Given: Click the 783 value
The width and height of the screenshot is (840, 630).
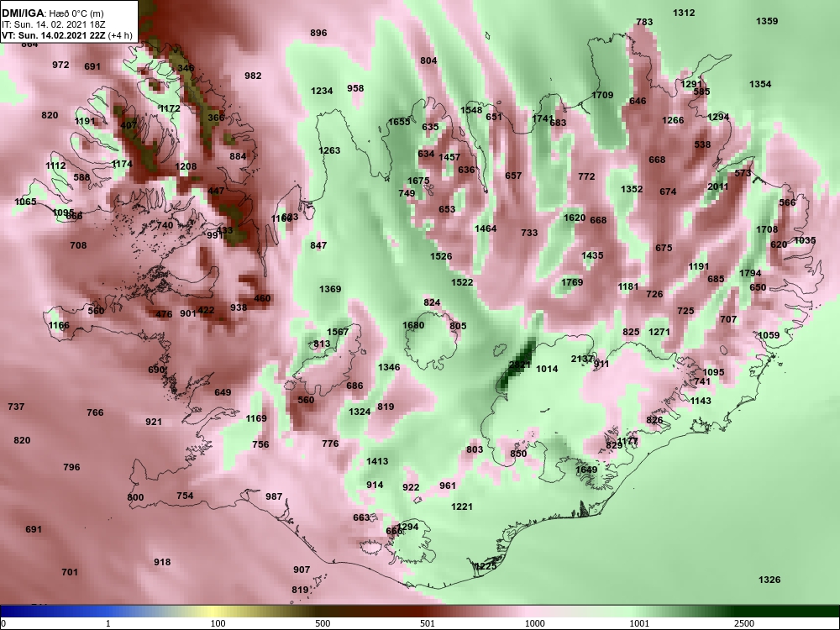Looking at the screenshot, I should 644,22.
